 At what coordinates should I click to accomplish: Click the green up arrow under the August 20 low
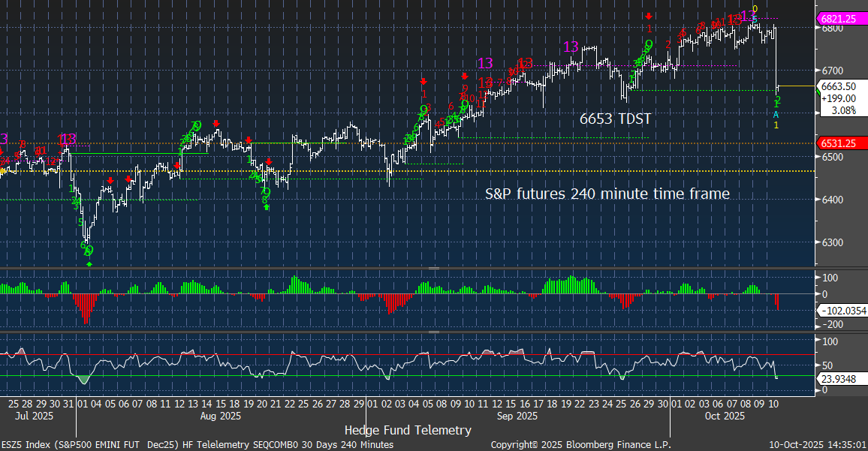coord(267,206)
